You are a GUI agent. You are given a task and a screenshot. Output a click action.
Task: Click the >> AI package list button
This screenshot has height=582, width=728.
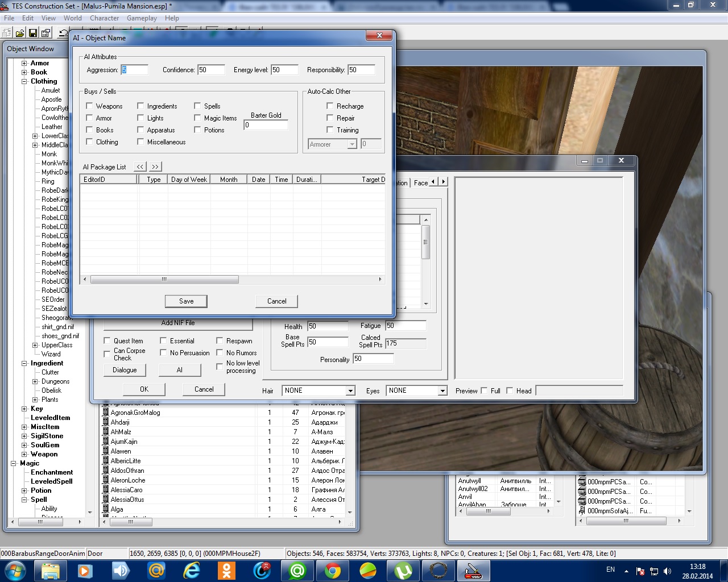(x=155, y=167)
